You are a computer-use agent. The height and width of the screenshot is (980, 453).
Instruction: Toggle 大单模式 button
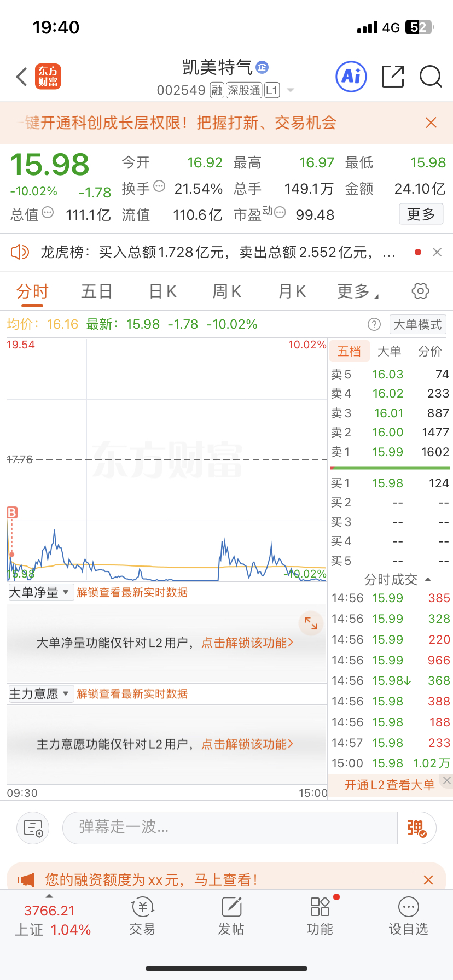coord(417,324)
